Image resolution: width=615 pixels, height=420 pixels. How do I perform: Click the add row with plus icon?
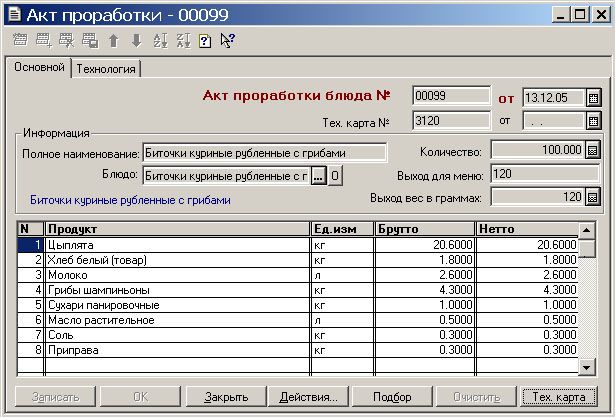pyautogui.click(x=44, y=40)
